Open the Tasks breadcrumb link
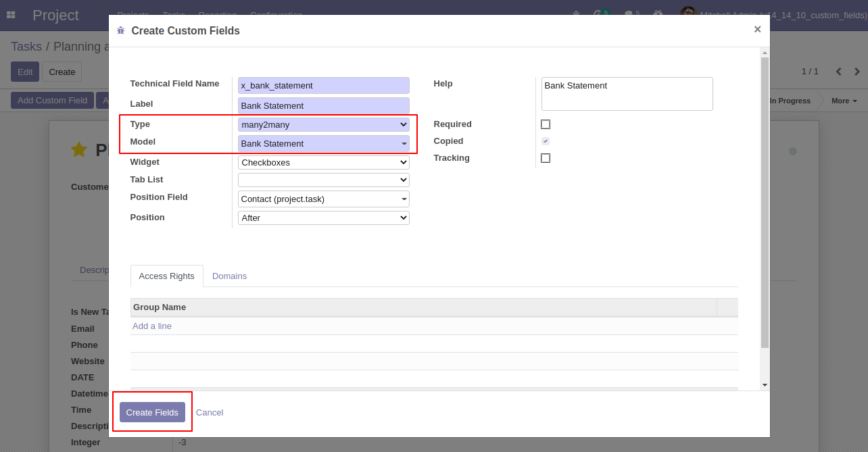The width and height of the screenshot is (868, 452). (26, 47)
